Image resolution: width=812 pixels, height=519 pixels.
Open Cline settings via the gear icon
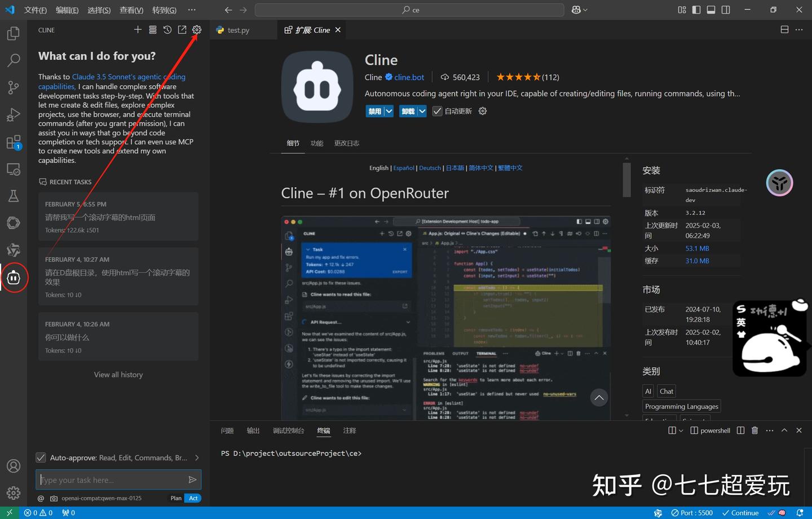coord(196,30)
